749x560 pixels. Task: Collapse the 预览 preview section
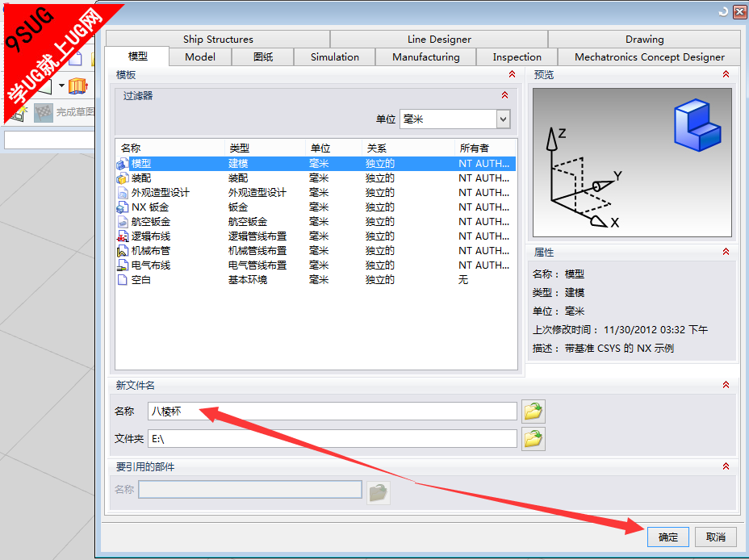[x=726, y=74]
